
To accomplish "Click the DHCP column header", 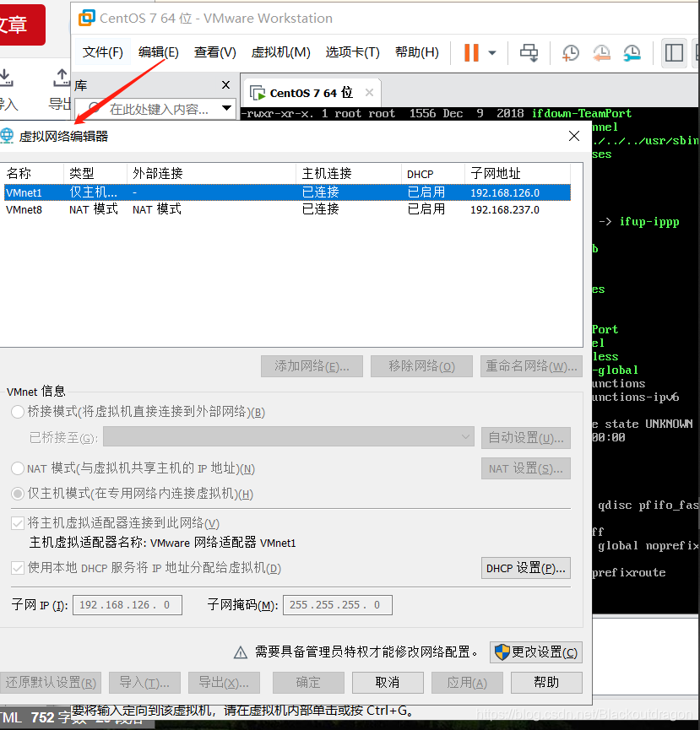I will coord(432,174).
